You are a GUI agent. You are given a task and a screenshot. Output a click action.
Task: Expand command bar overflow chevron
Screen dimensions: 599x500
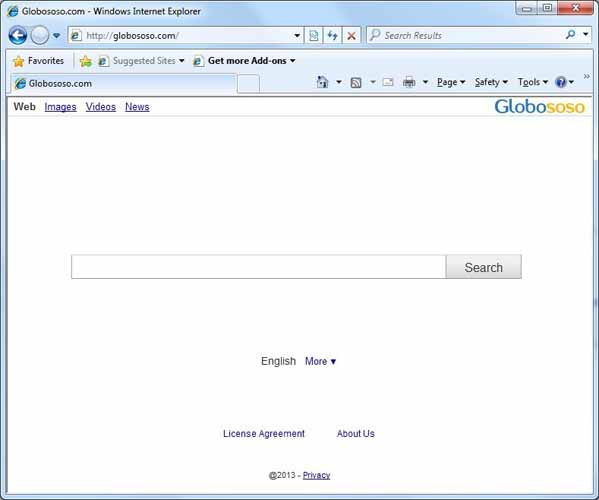click(x=587, y=77)
